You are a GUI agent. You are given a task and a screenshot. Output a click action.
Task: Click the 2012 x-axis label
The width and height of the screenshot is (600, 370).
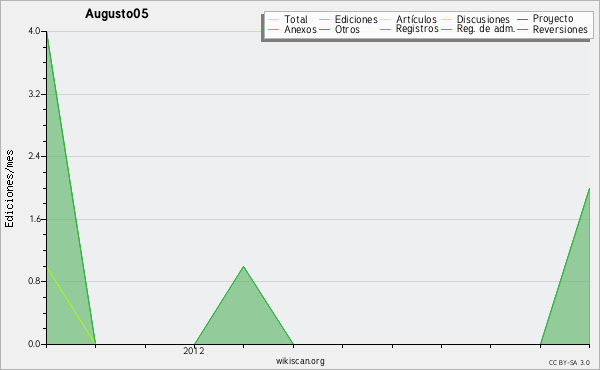coord(194,351)
